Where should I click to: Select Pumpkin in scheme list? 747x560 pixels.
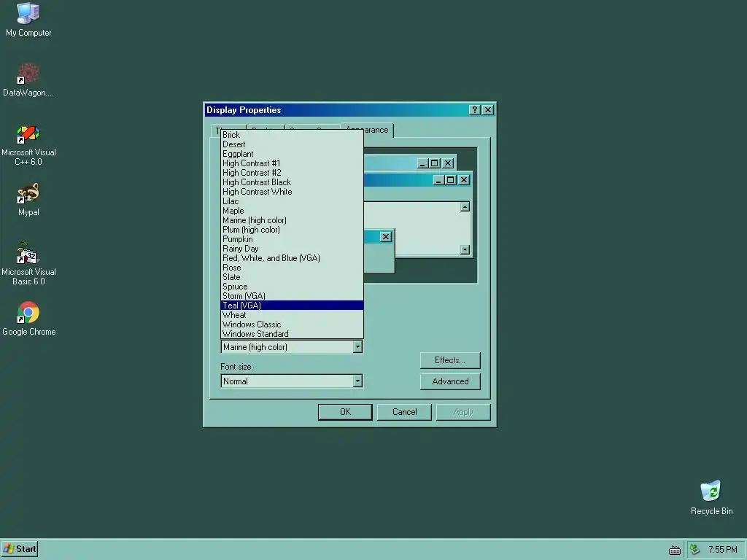[292, 239]
